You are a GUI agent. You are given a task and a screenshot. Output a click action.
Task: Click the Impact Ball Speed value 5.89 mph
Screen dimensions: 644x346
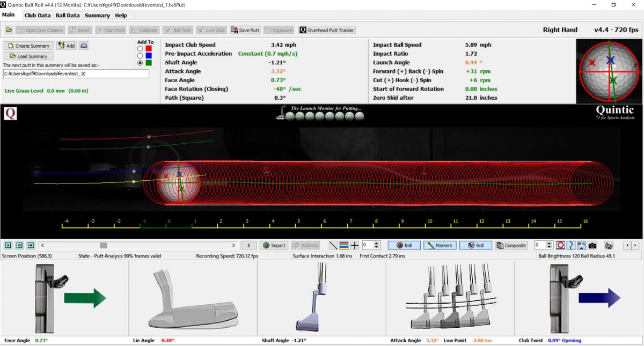point(478,45)
